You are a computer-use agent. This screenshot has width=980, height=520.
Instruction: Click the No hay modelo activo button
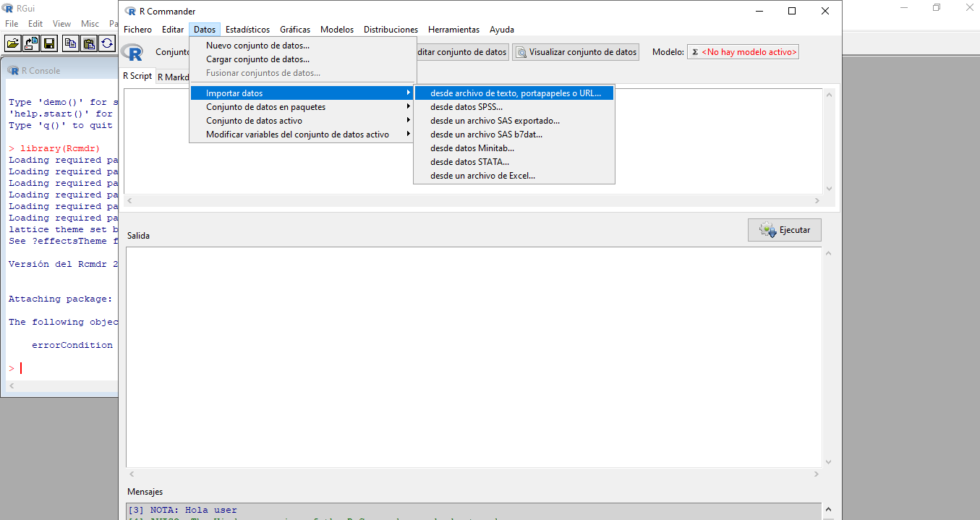(x=743, y=52)
